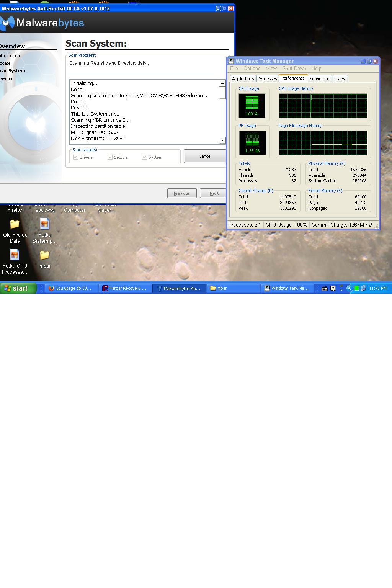Screen dimensions: 392x588
Task: Switch to the Processes tab
Action: pos(268,79)
